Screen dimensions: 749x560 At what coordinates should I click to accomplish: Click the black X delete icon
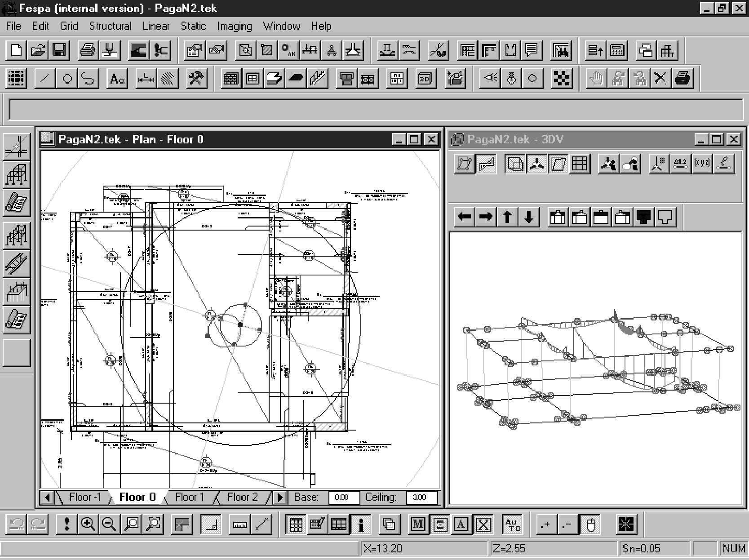click(x=660, y=79)
